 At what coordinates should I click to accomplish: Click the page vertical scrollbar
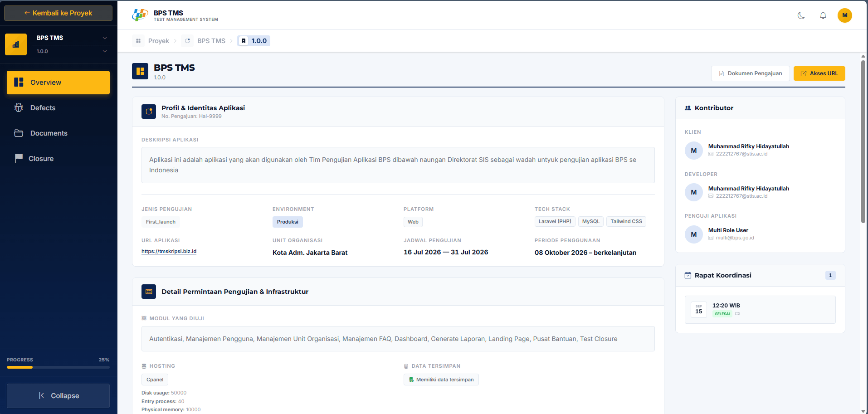point(863,141)
